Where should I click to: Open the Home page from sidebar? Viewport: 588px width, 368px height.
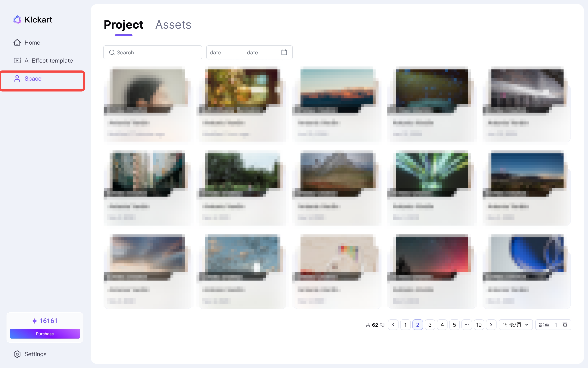click(x=27, y=43)
